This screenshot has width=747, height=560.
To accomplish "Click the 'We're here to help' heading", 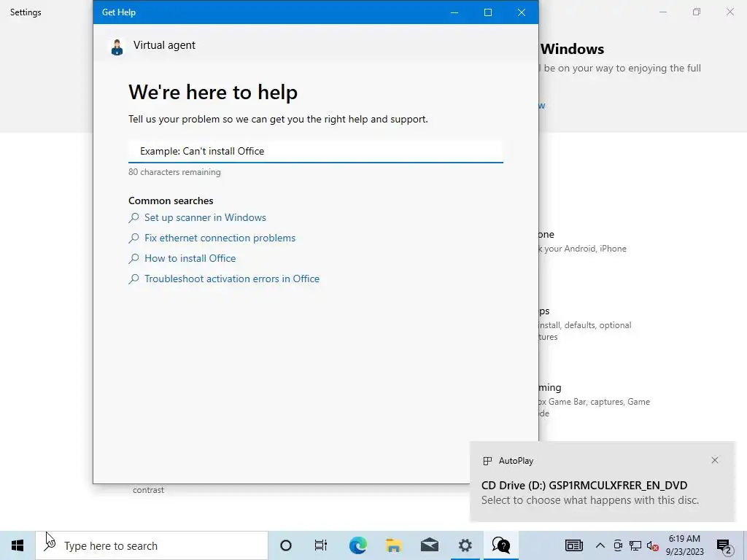I will point(213,92).
